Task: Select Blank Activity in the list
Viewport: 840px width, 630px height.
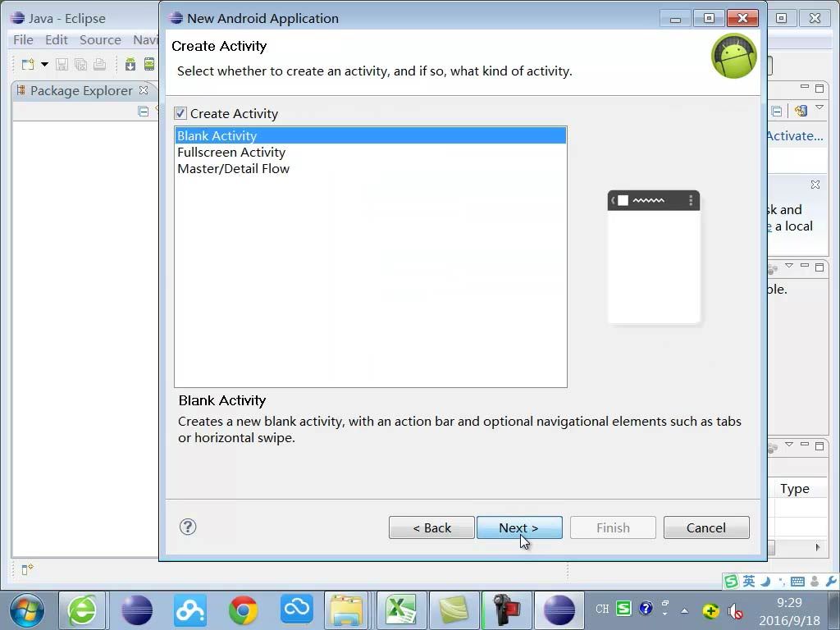Action: pyautogui.click(x=370, y=135)
